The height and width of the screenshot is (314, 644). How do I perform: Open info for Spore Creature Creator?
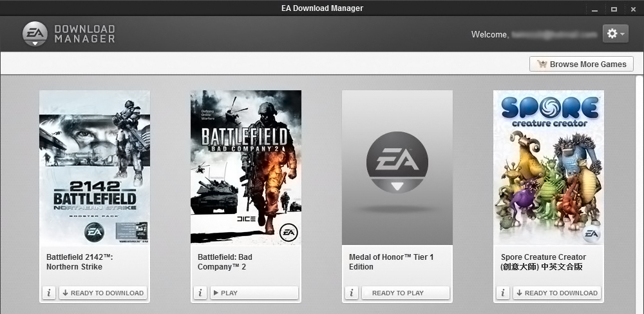click(503, 293)
